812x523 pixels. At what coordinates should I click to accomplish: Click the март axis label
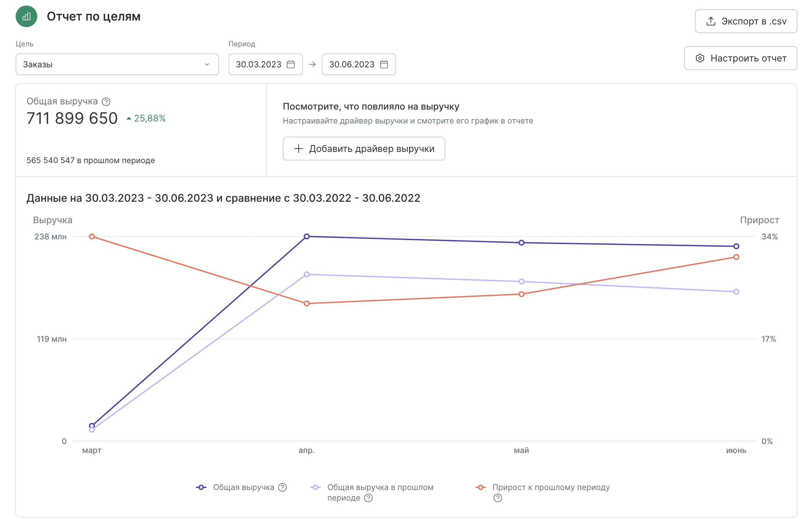click(x=92, y=450)
